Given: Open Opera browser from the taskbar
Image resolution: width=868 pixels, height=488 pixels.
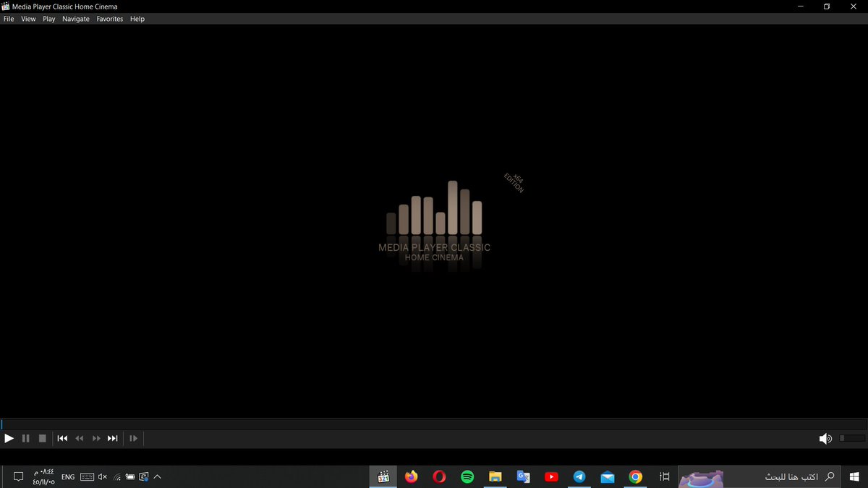Looking at the screenshot, I should pos(439,476).
